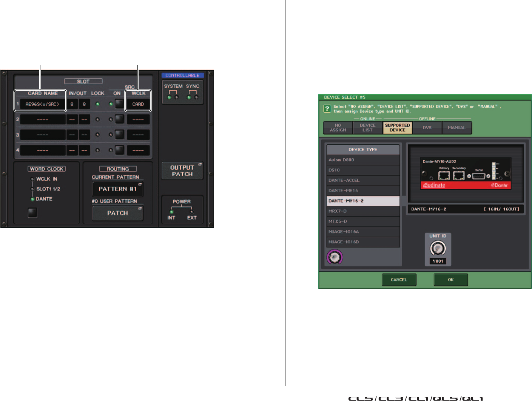
Task: Select the SUPPORTED DEVICE tab
Action: tap(397, 128)
